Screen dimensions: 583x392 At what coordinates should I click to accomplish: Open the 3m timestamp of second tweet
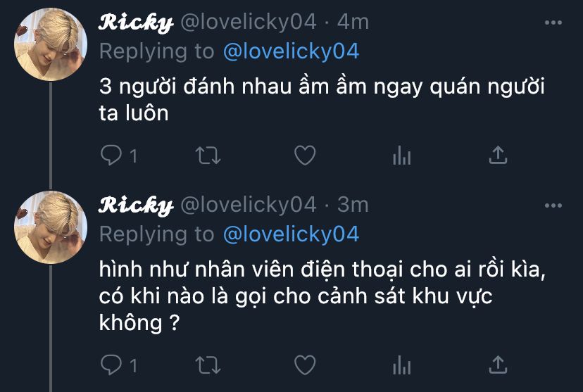click(353, 205)
